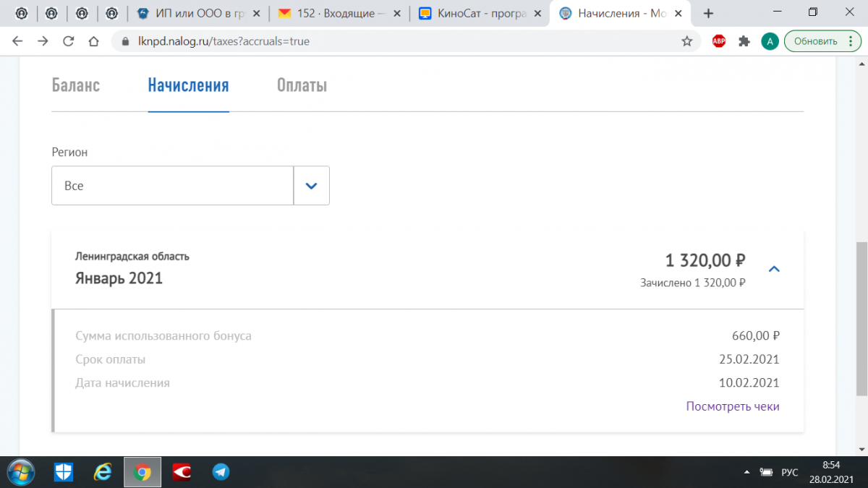Open new browser tab with plus
Image resolution: width=868 pixels, height=488 pixels.
coord(708,13)
